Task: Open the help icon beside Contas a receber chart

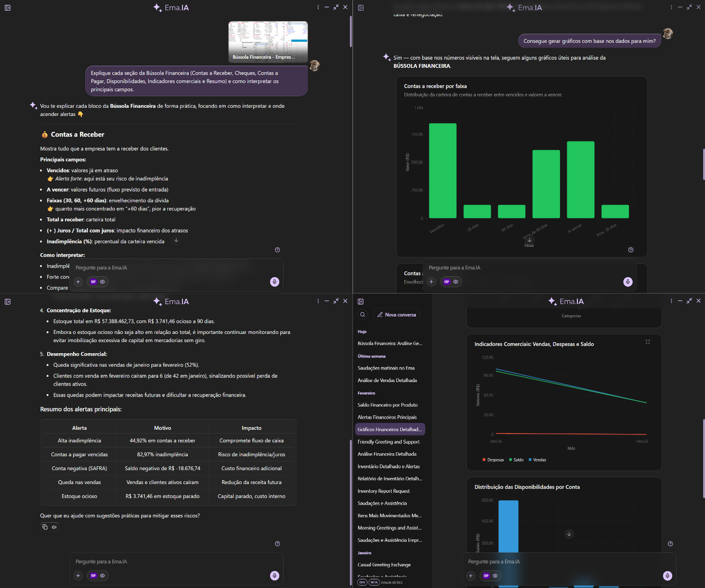Action: (x=631, y=250)
